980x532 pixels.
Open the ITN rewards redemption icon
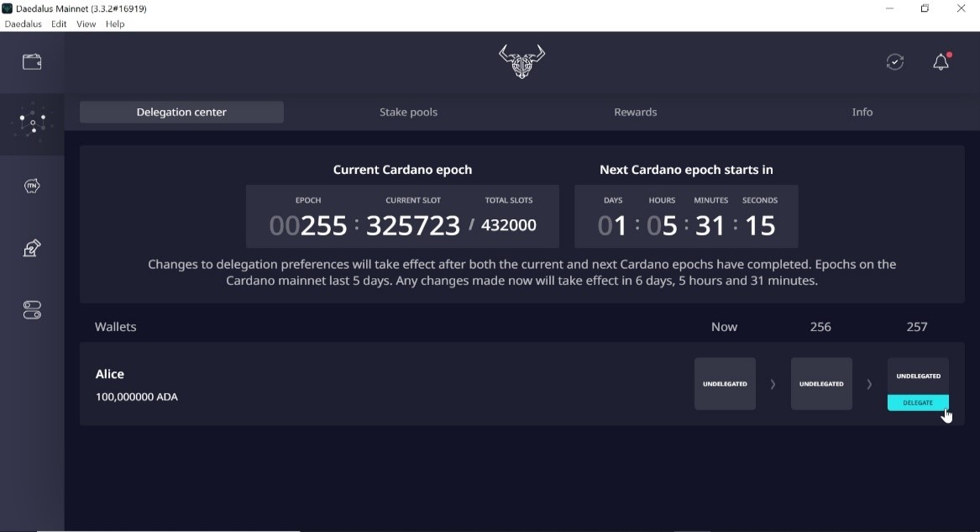(x=32, y=186)
